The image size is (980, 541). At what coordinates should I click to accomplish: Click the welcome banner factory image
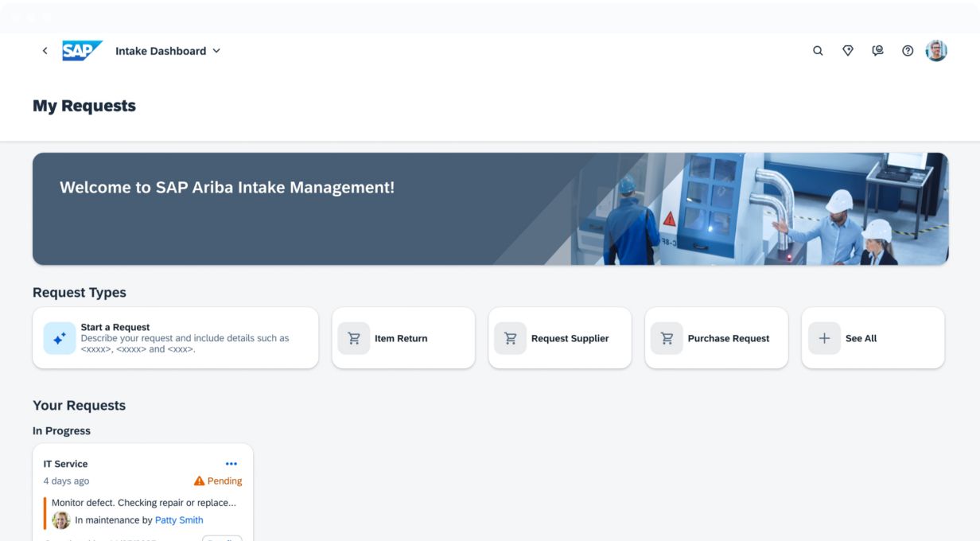coord(764,209)
